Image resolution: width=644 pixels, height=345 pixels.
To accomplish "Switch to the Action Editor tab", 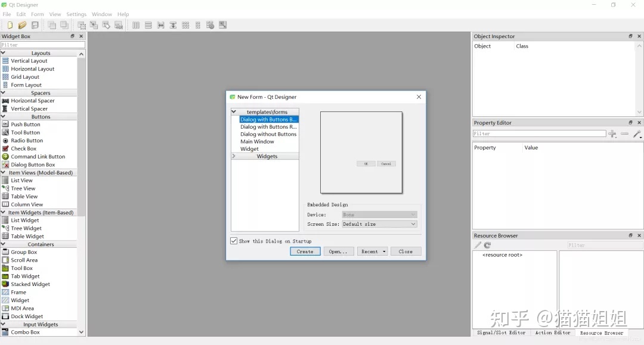I will (x=552, y=332).
